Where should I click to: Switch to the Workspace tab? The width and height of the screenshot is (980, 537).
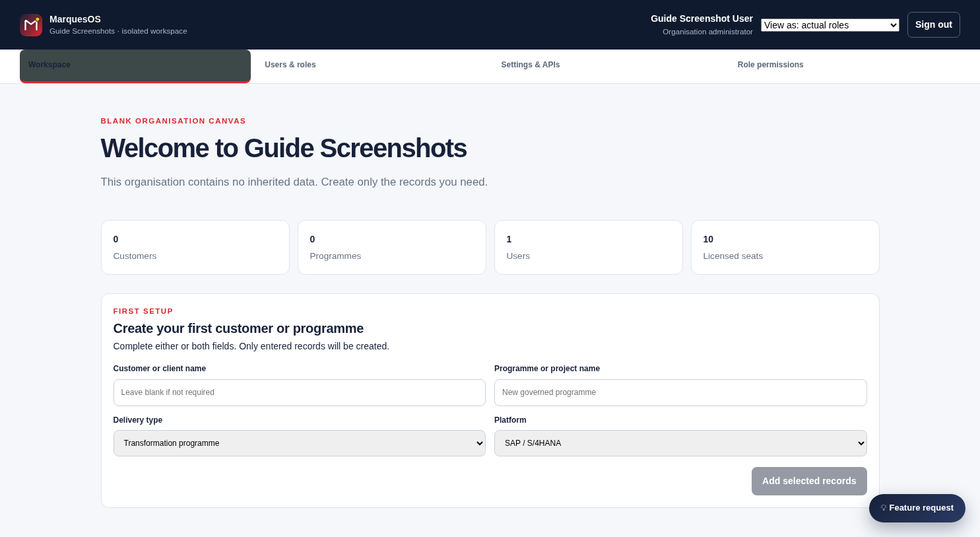tap(135, 65)
